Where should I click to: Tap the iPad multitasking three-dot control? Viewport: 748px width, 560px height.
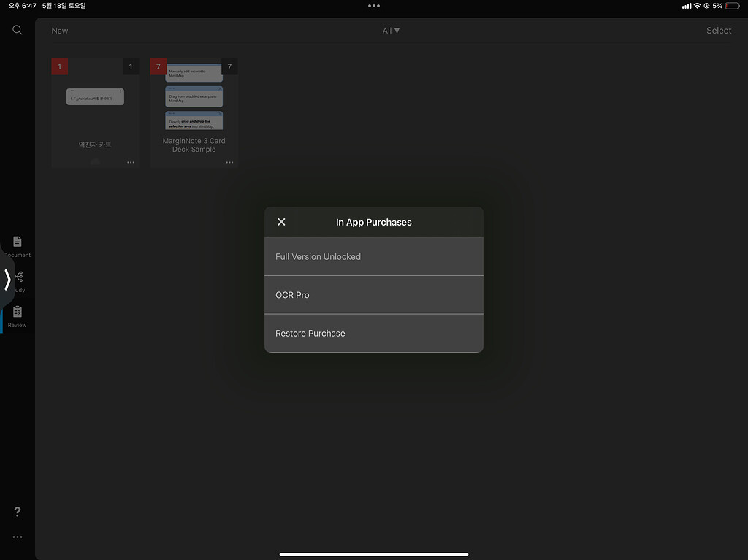pyautogui.click(x=374, y=6)
